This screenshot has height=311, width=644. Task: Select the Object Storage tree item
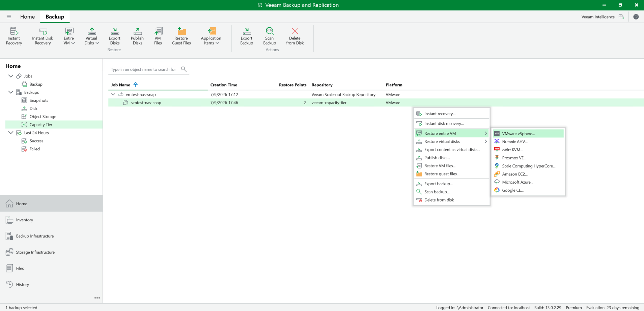click(43, 117)
